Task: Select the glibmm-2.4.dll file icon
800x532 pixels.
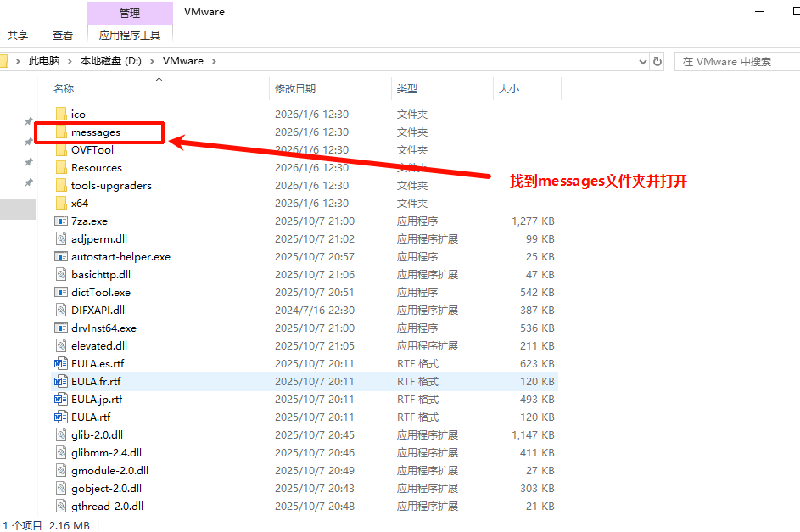Action: [x=61, y=453]
